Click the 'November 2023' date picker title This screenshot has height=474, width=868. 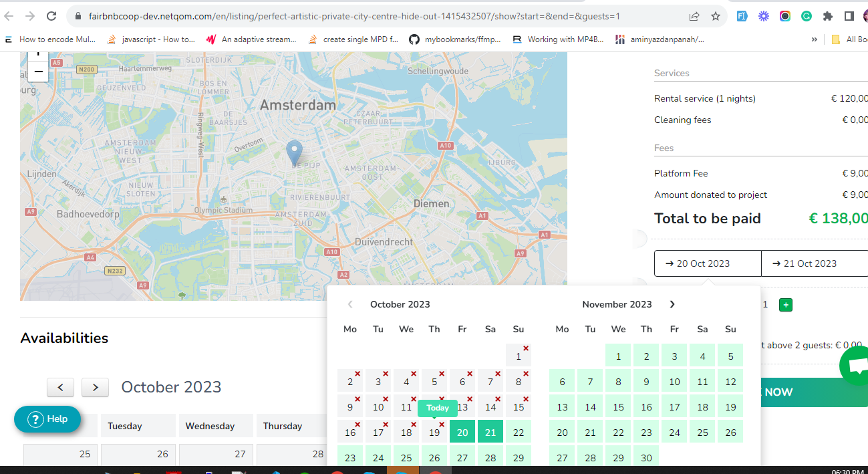617,304
